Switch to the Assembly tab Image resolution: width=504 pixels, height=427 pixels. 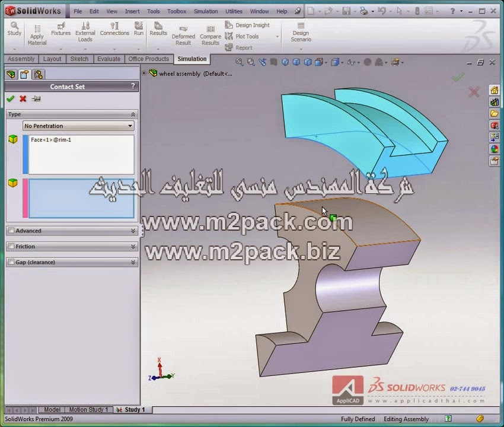21,59
